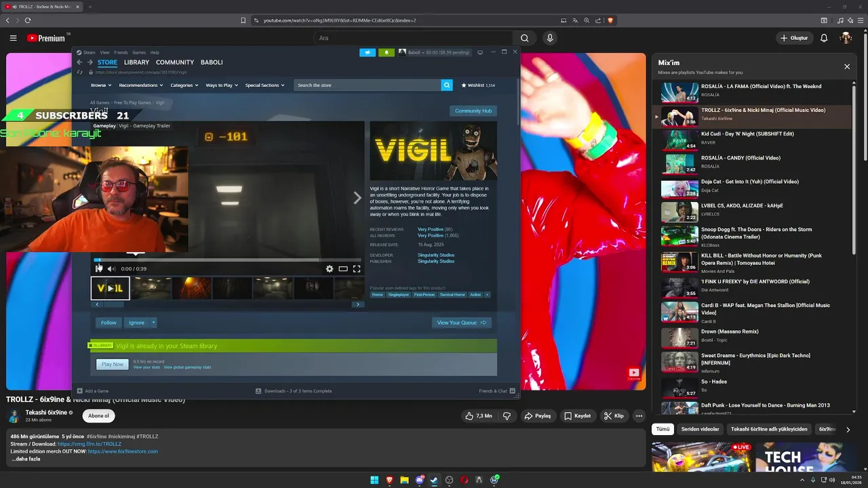Click the Search the store field
This screenshot has width=868, height=488.
pyautogui.click(x=368, y=85)
